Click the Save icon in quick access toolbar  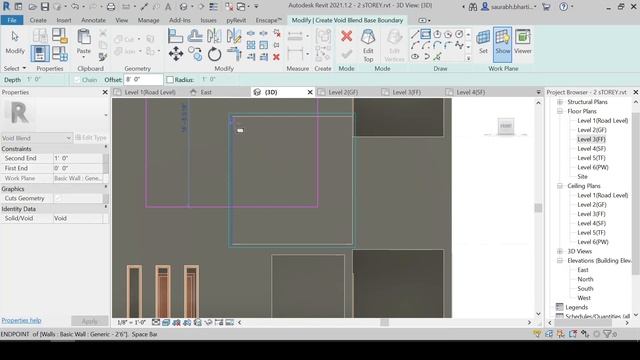[x=45, y=7]
